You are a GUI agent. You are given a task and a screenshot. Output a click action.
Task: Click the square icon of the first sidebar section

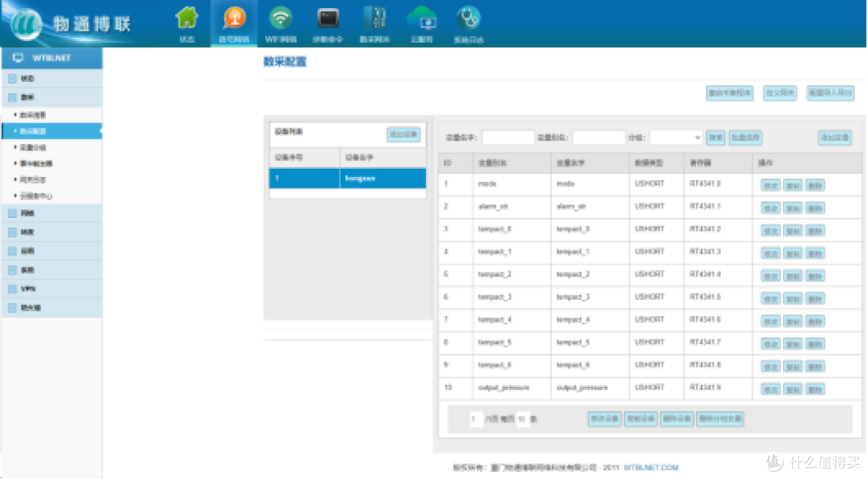(13, 79)
